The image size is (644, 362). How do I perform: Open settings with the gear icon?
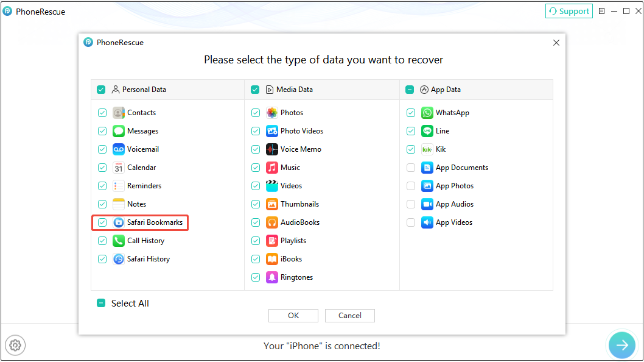click(x=15, y=345)
